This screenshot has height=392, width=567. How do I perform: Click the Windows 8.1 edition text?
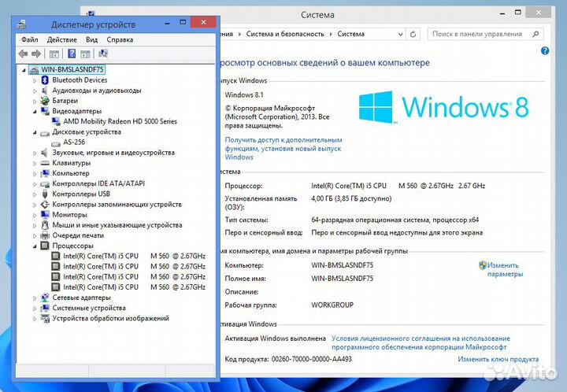(x=244, y=95)
